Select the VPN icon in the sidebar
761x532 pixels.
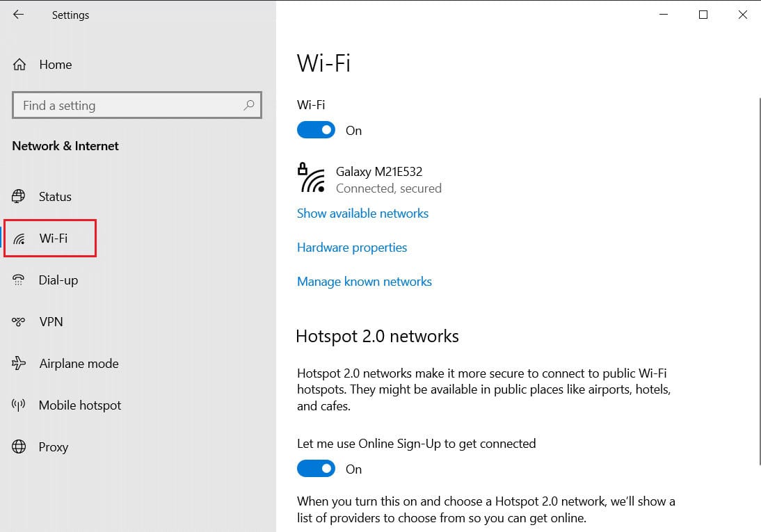(19, 322)
